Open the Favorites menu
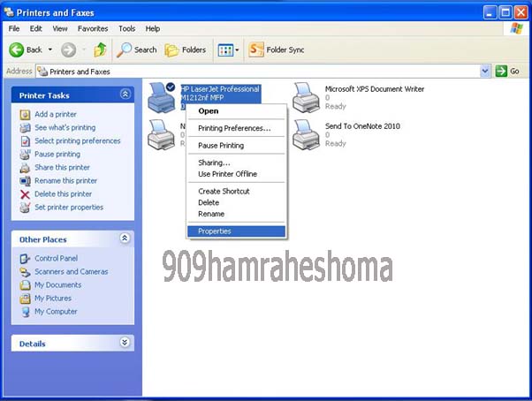 [93, 29]
